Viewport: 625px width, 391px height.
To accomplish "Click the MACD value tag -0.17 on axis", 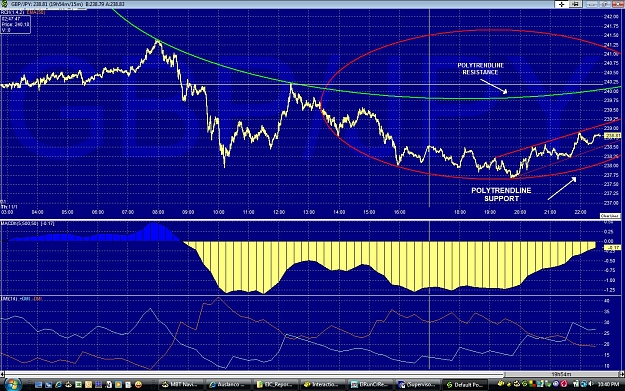I will coord(613,248).
